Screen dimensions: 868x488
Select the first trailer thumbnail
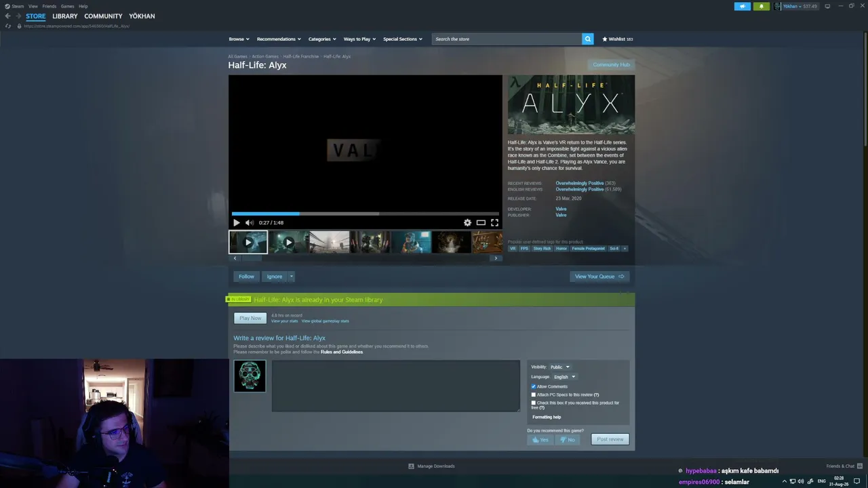point(248,242)
